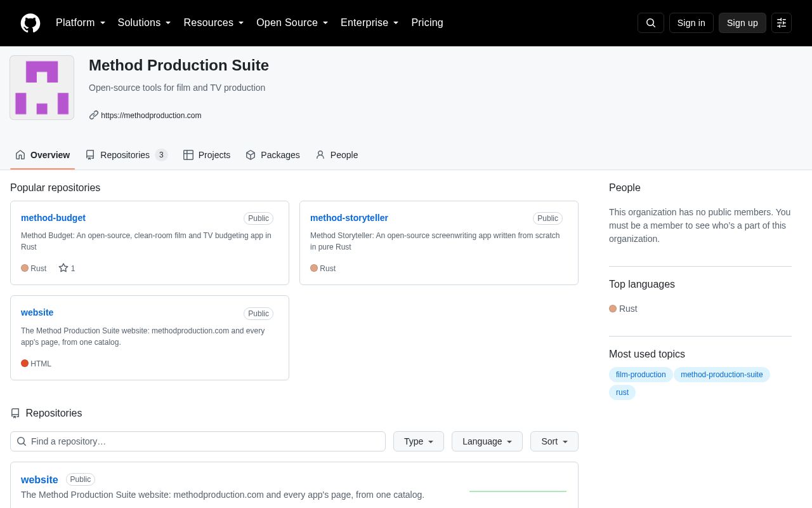Open the Type filter dropdown
812x508 pixels.
(x=419, y=441)
